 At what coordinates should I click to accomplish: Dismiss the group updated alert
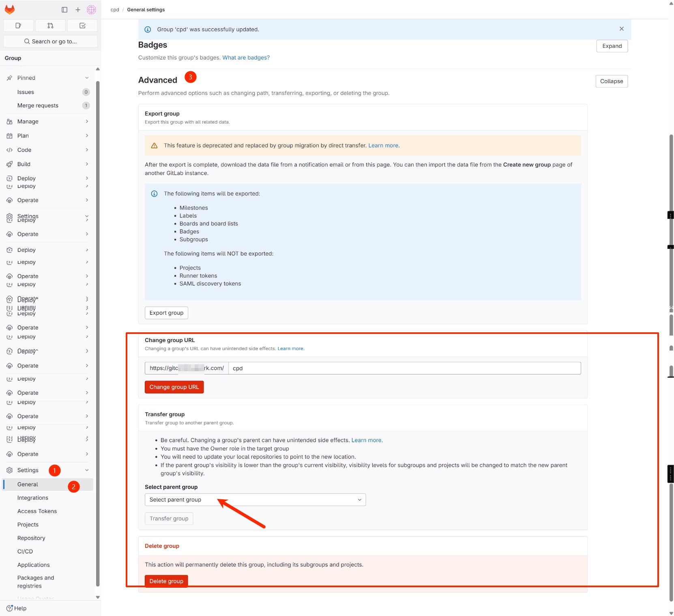click(622, 29)
